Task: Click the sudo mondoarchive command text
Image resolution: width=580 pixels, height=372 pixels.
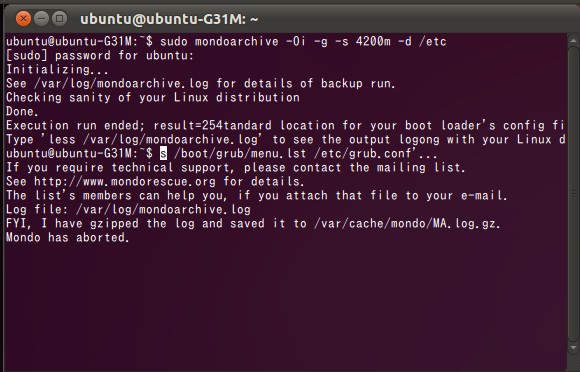Action: [x=303, y=41]
